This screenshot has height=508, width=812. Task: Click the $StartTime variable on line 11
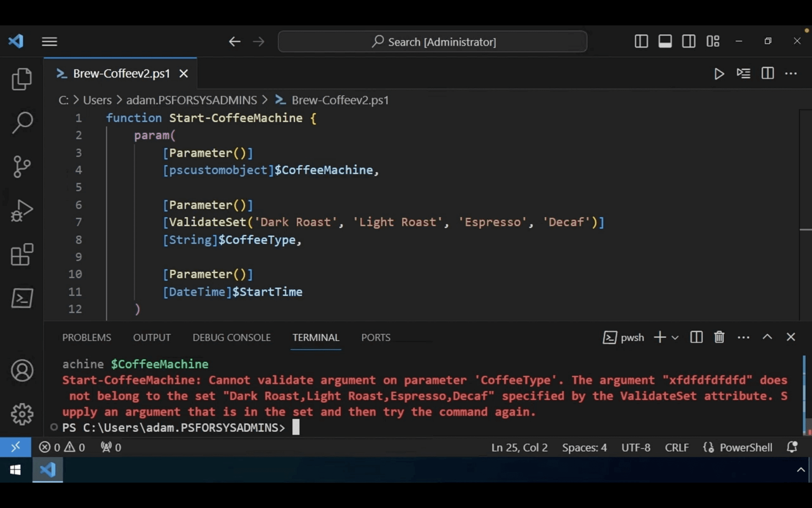[267, 292]
